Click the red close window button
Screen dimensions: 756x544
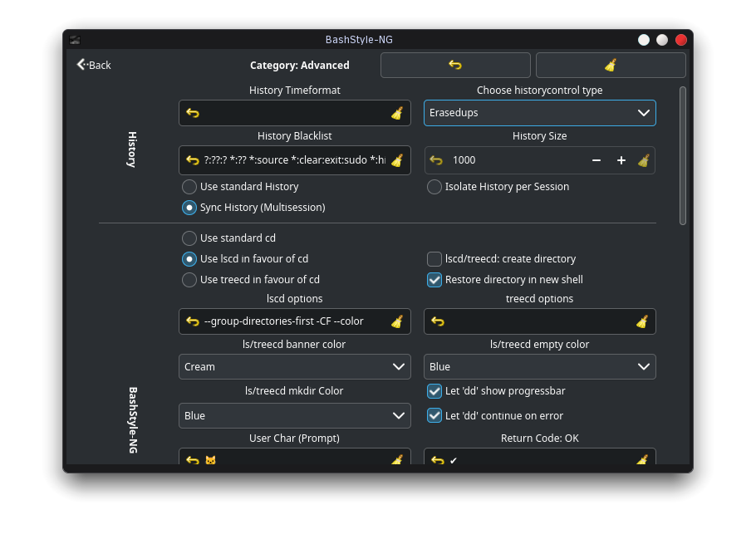pyautogui.click(x=680, y=40)
